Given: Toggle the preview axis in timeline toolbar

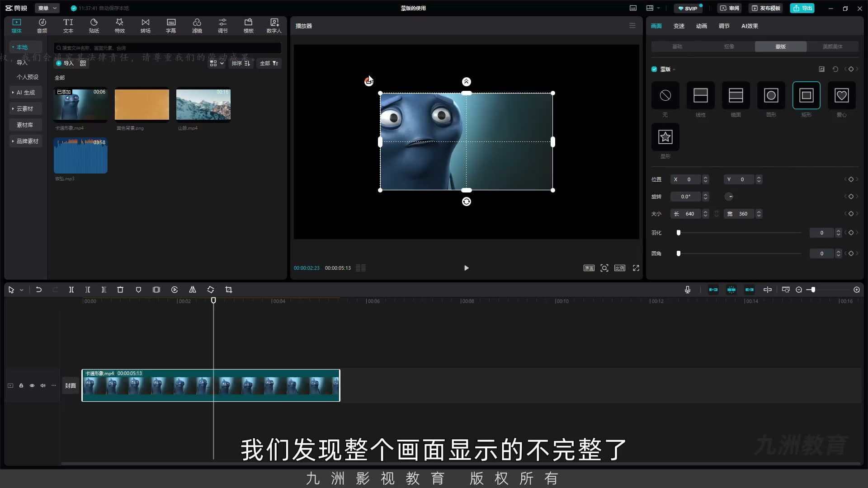Looking at the screenshot, I should 768,290.
